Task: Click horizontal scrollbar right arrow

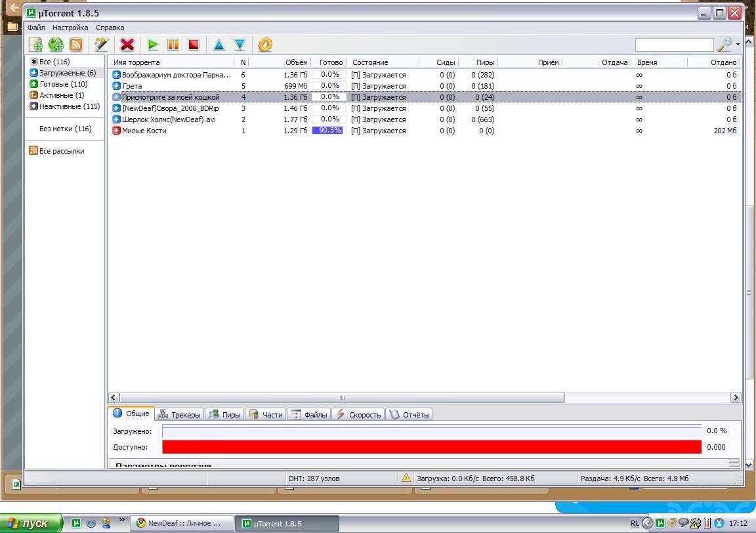Action: tap(735, 398)
